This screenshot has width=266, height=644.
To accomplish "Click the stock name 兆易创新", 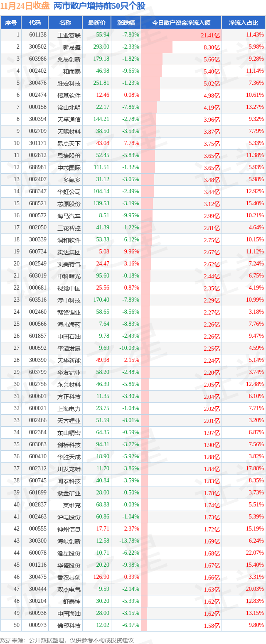I will tap(69, 59).
